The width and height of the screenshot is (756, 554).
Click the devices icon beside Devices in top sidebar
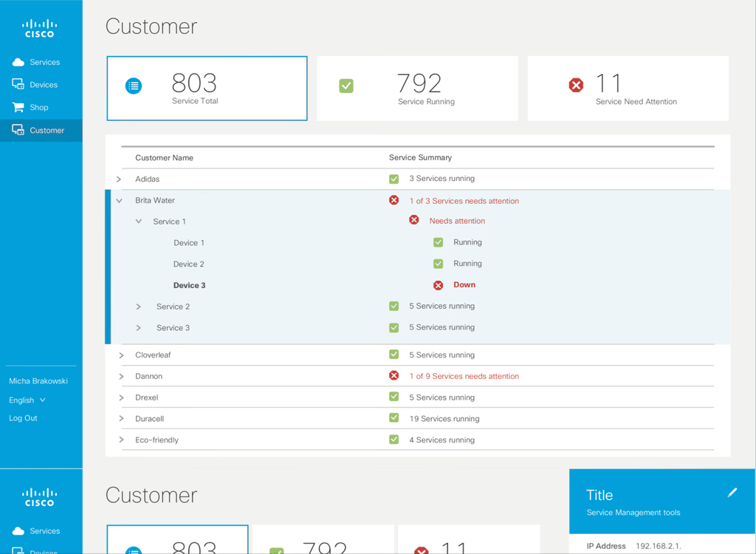(18, 84)
